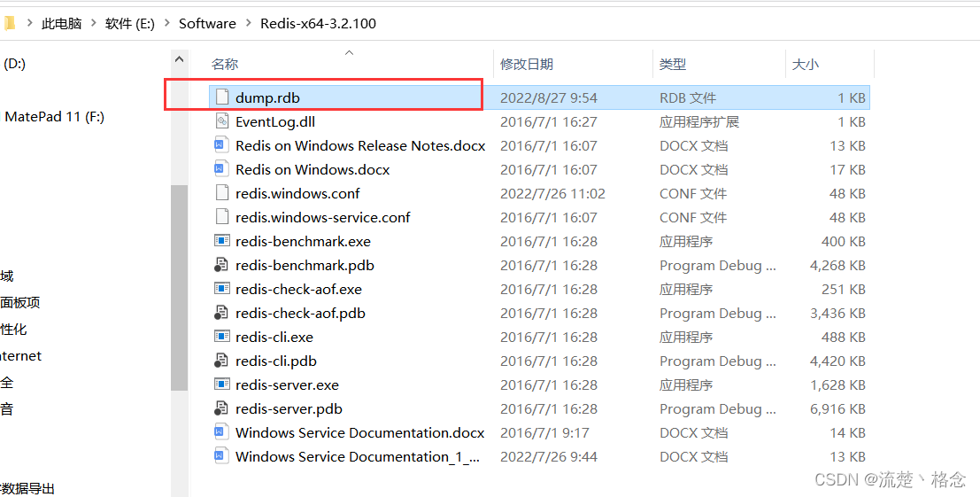980x497 pixels.
Task: Click the Windows Service Documentation.docx icon
Action: [x=221, y=432]
